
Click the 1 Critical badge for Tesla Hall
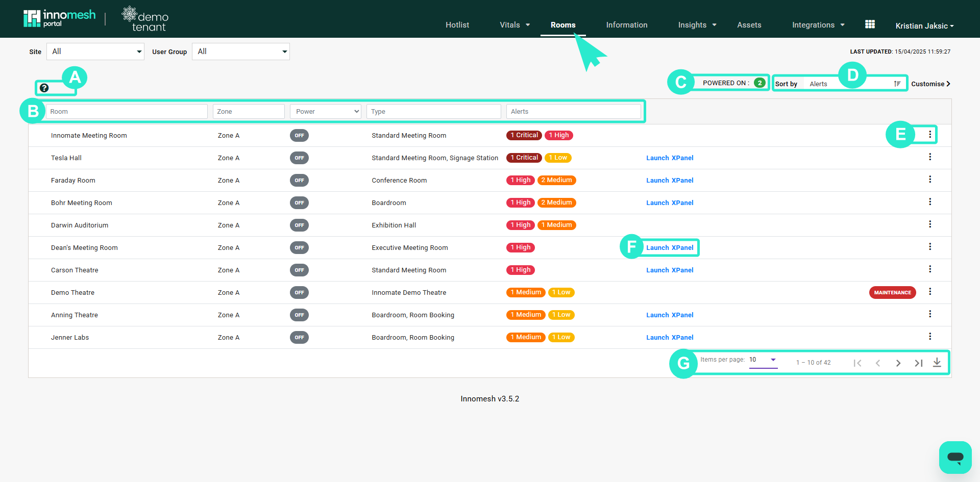pyautogui.click(x=524, y=158)
